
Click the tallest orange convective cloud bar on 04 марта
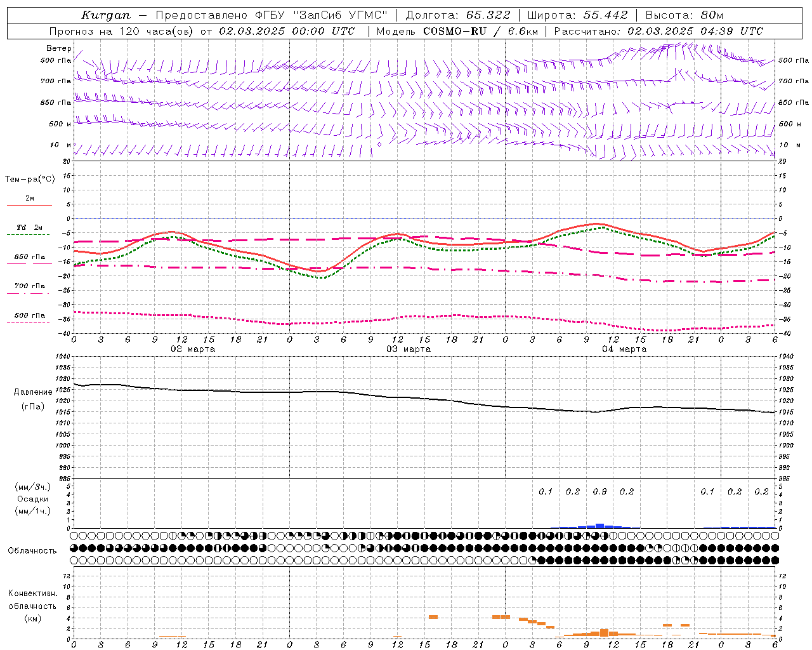coord(604,632)
